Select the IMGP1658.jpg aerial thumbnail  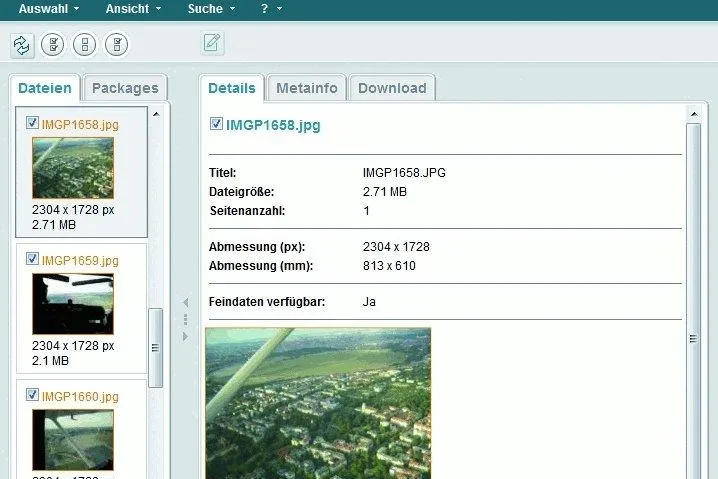tap(73, 168)
